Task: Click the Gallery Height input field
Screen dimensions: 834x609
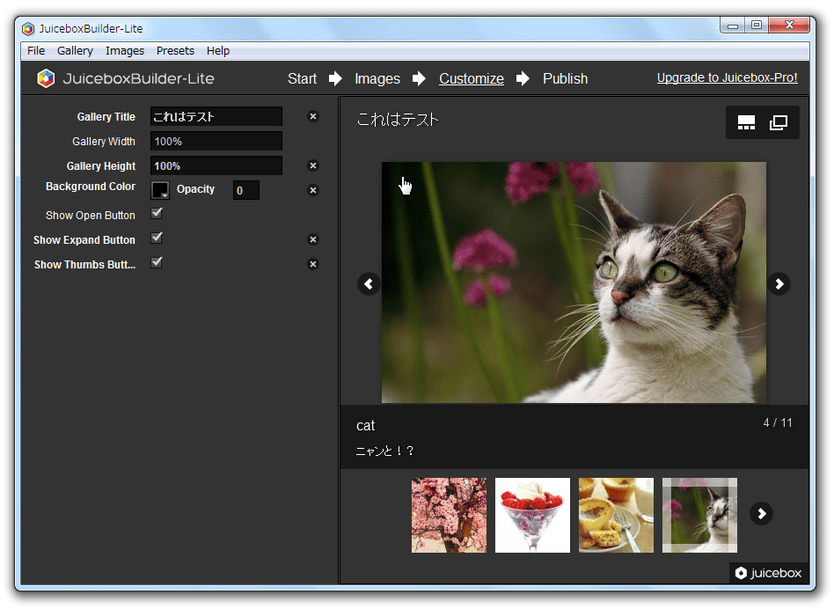Action: 216,166
